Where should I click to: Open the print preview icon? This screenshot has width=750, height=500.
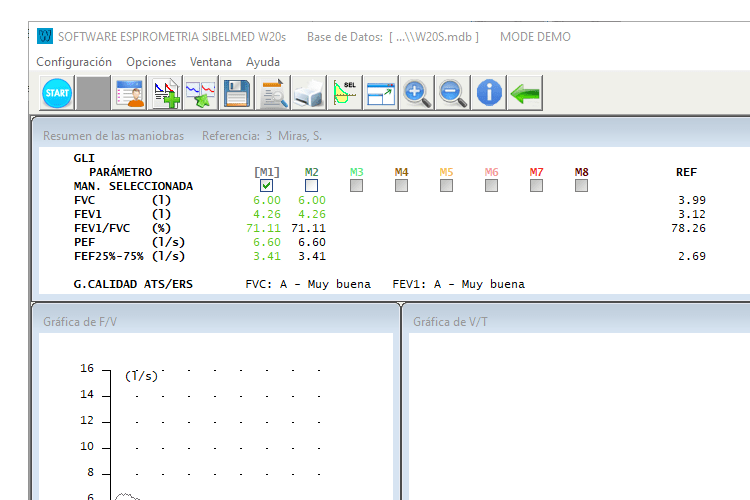[x=273, y=94]
